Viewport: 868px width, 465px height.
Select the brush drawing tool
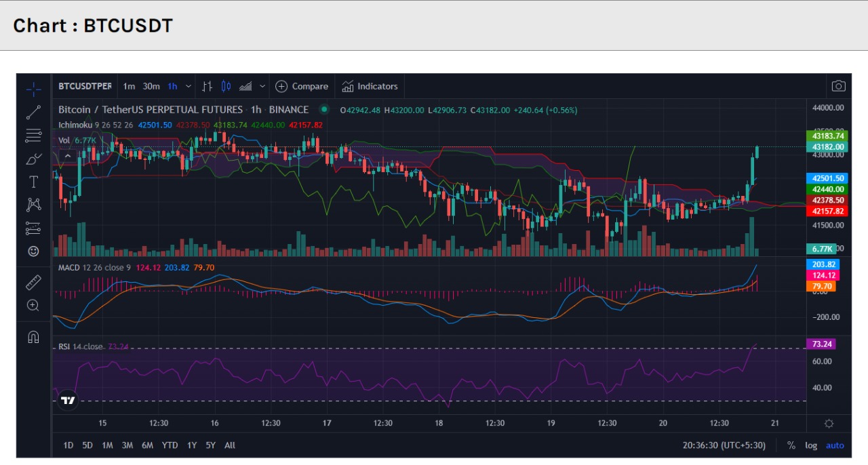point(33,159)
